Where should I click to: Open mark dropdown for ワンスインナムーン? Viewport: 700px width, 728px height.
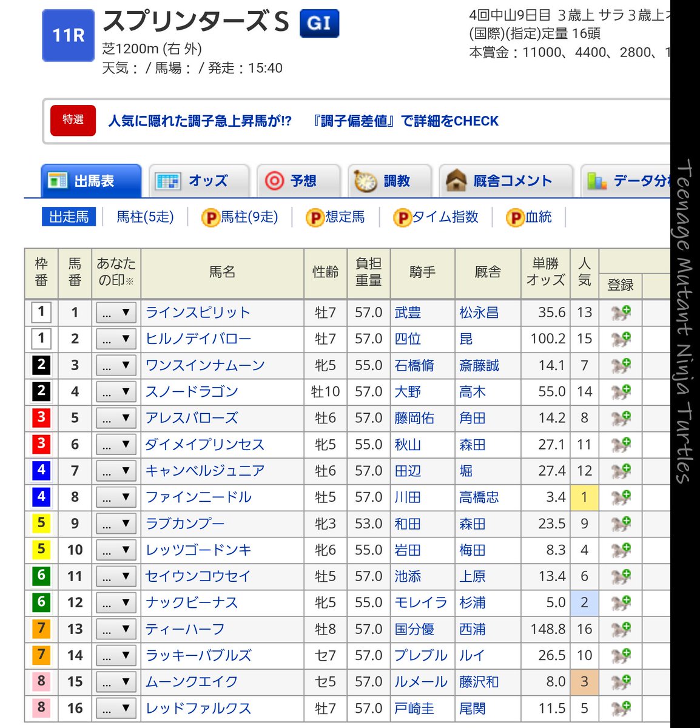point(116,366)
